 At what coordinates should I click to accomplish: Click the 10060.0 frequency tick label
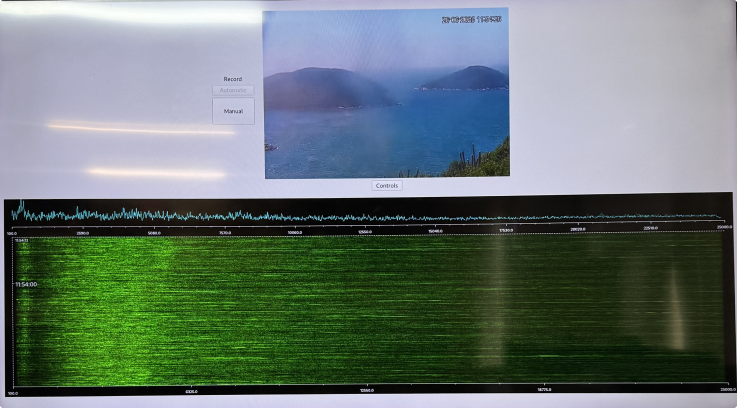295,232
